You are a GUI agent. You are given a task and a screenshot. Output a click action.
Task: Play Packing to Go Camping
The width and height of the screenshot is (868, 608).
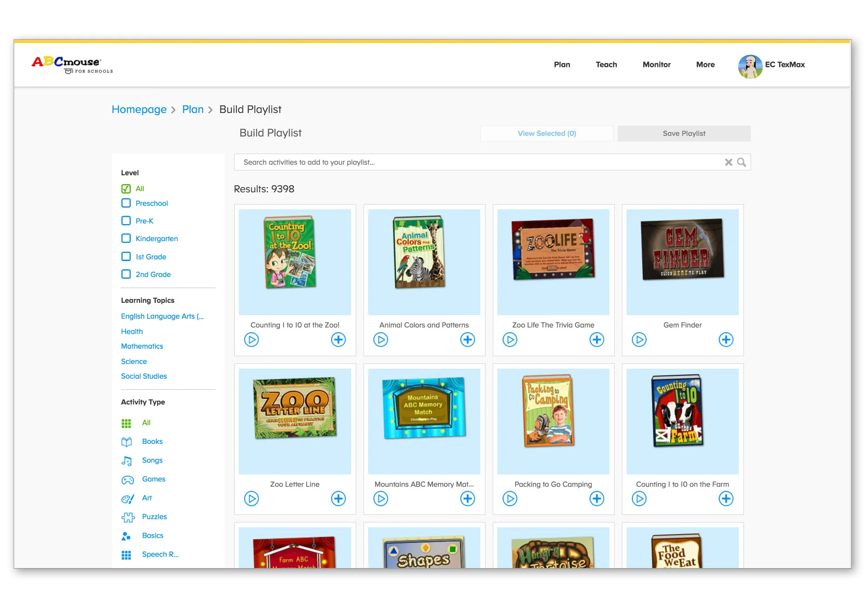(510, 499)
